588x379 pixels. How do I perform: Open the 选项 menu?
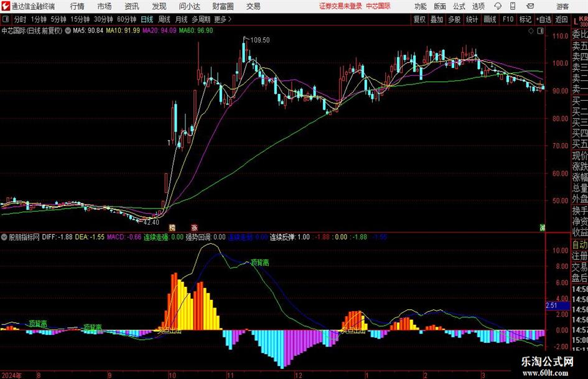478,6
